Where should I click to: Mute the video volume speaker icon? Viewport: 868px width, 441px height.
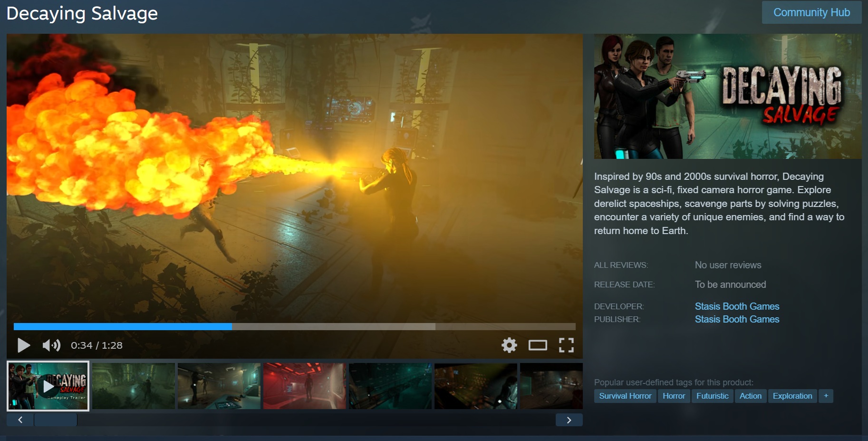point(51,345)
